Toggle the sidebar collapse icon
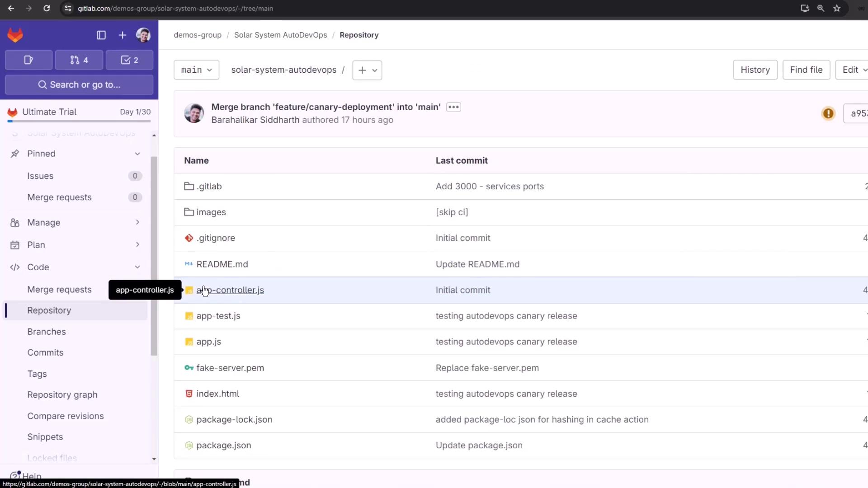The height and width of the screenshot is (488, 868). [x=101, y=35]
